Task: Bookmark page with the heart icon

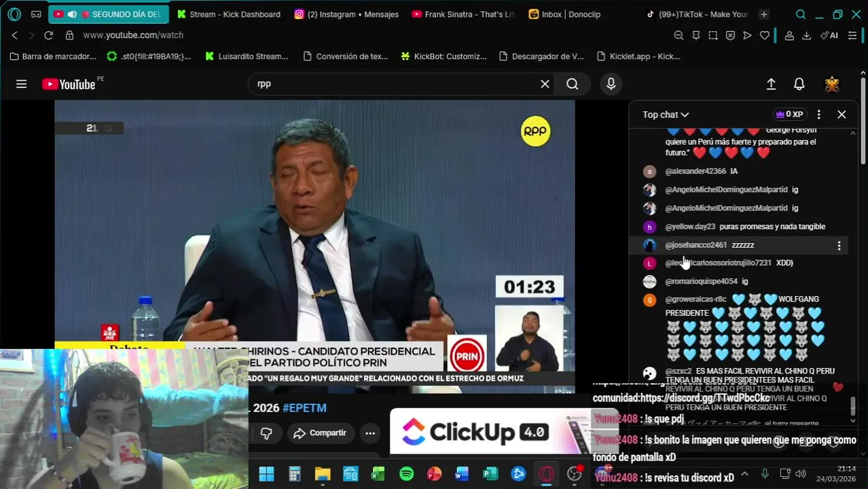Action: click(x=764, y=35)
